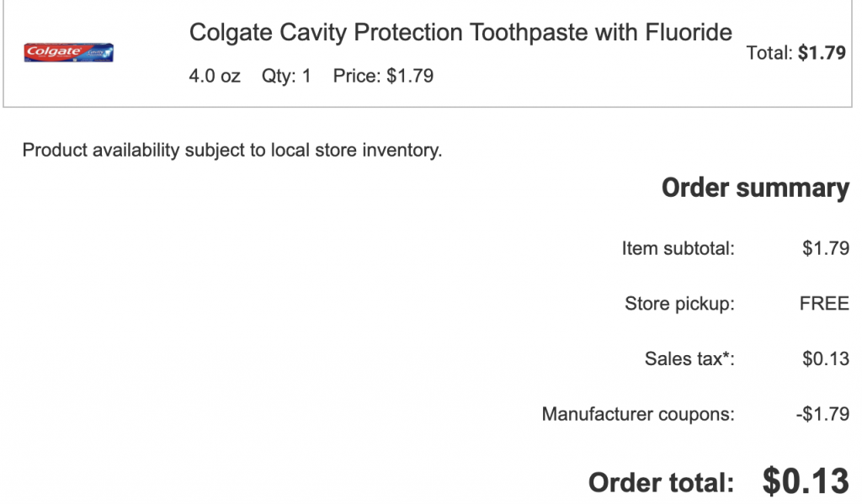
Task: Click the Order summary heading
Action: click(x=755, y=188)
